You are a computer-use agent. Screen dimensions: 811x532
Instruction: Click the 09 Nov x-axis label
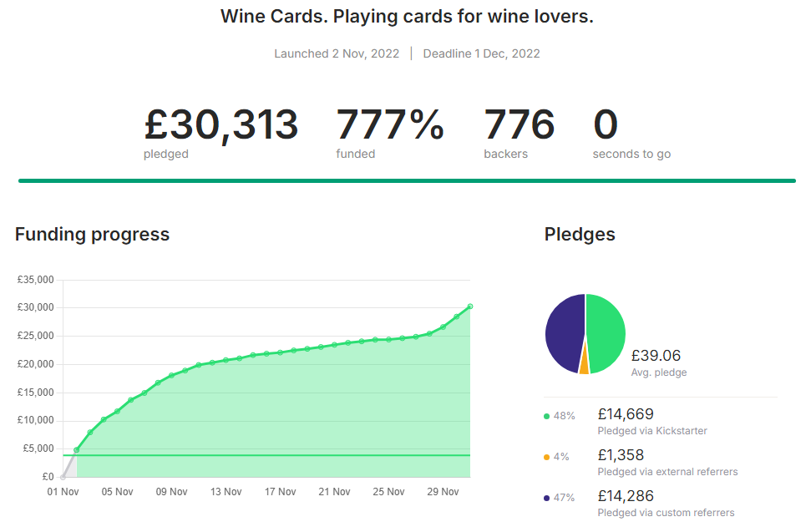point(172,492)
